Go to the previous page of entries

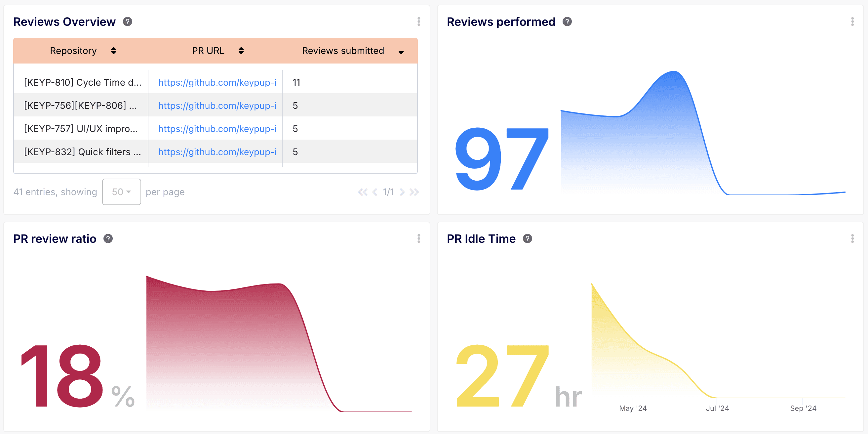(375, 192)
